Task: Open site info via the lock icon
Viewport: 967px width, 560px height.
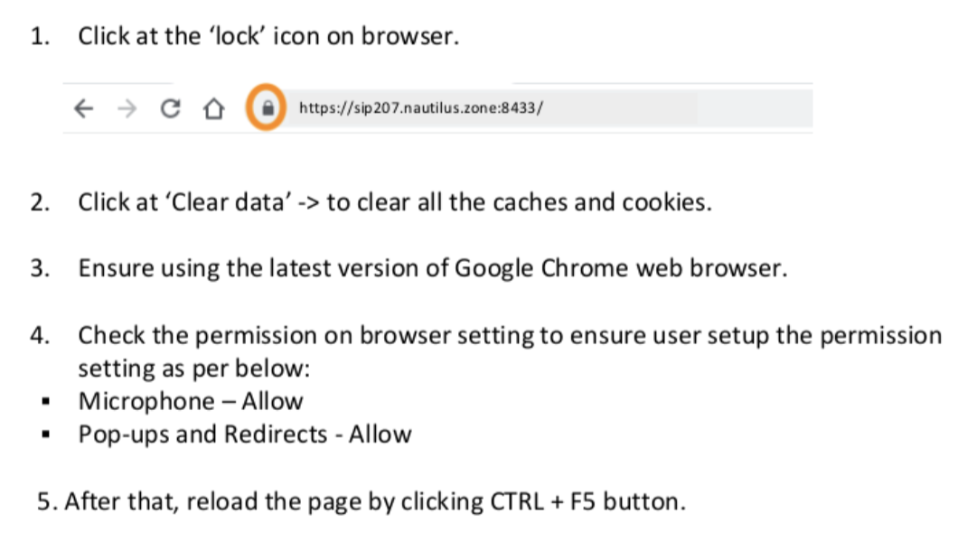Action: click(267, 107)
